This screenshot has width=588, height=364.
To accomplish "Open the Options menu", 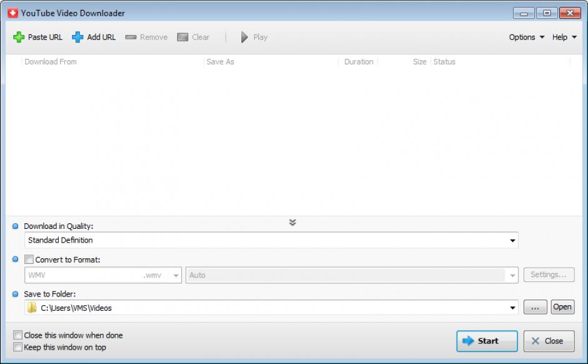I will point(527,37).
